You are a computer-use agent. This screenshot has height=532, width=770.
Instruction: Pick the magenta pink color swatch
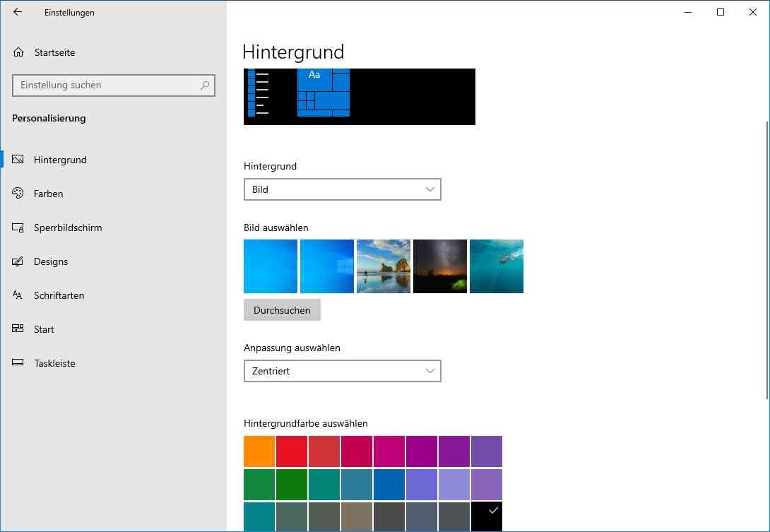coord(389,451)
